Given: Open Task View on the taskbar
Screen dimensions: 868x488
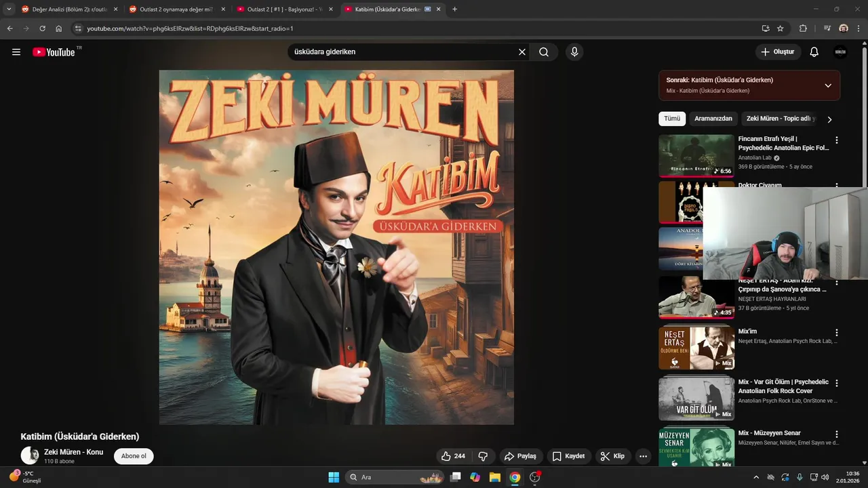Looking at the screenshot, I should [456, 477].
